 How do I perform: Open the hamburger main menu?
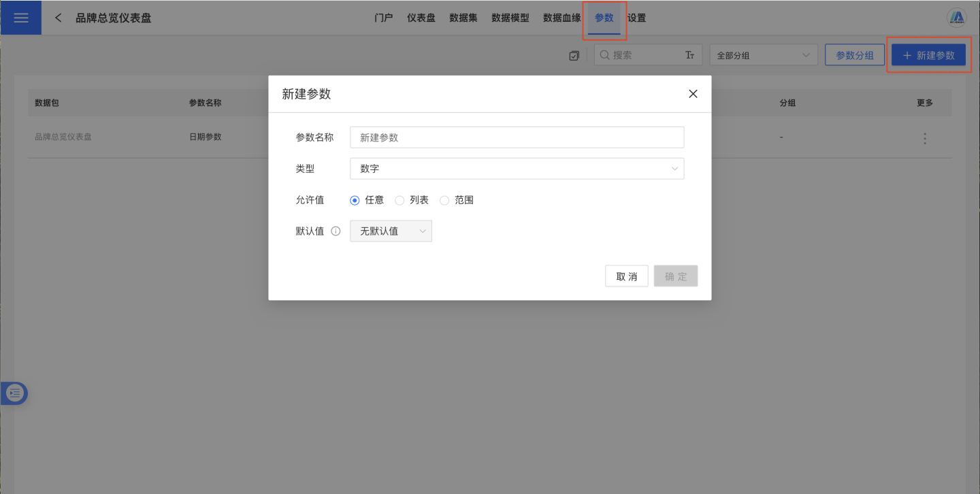(20, 18)
